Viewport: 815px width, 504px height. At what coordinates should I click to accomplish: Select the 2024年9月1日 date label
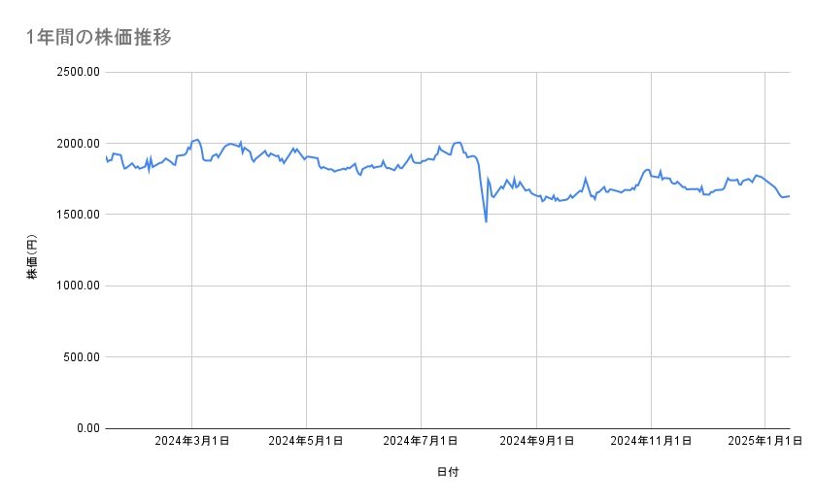tap(536, 442)
